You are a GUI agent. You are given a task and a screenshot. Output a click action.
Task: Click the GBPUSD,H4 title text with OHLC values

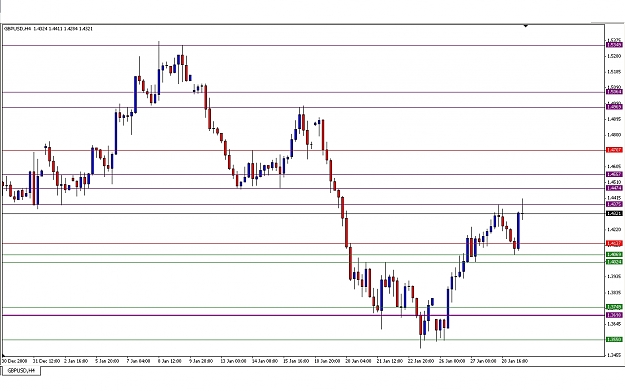(48, 29)
